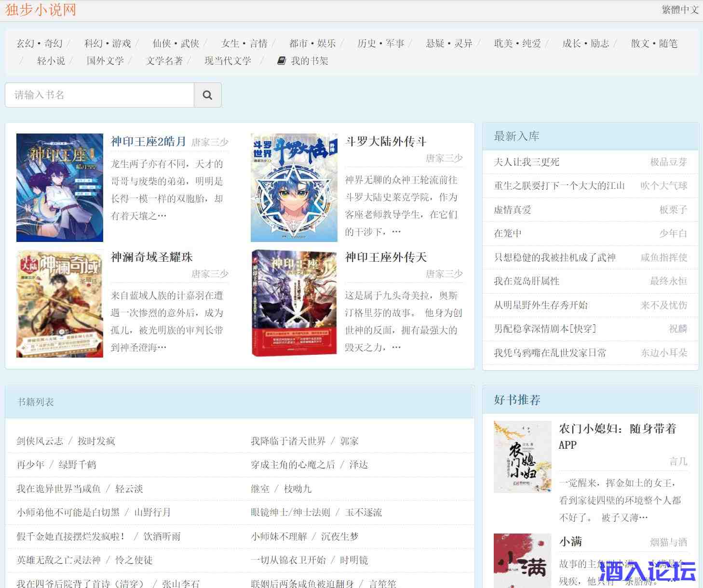Open the 小满 book cover image
This screenshot has height=588, width=703.
click(x=523, y=561)
